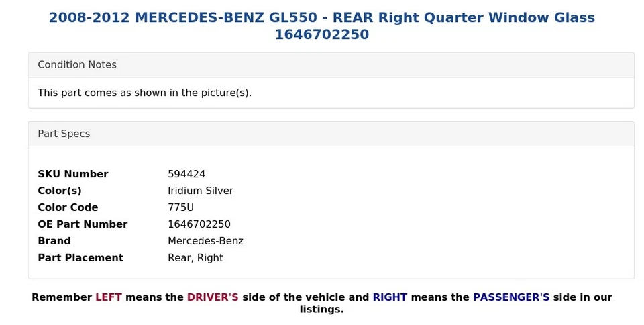Select the Iridium Silver color value
The image size is (644, 325).
(201, 191)
